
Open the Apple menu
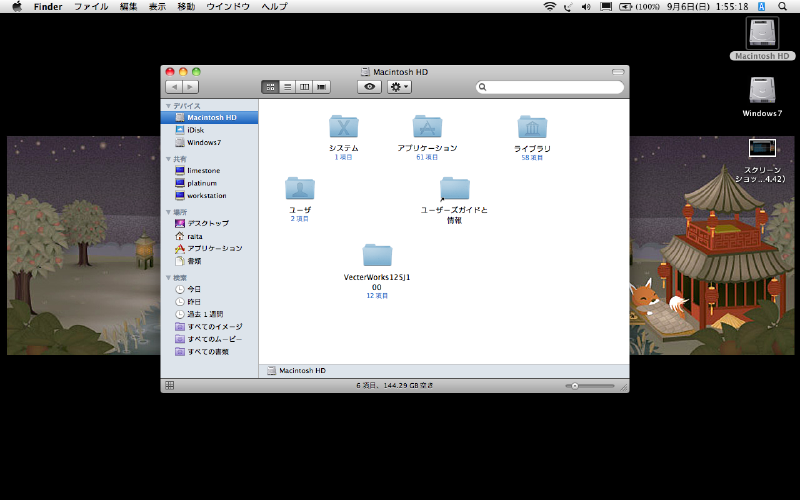coord(17,7)
